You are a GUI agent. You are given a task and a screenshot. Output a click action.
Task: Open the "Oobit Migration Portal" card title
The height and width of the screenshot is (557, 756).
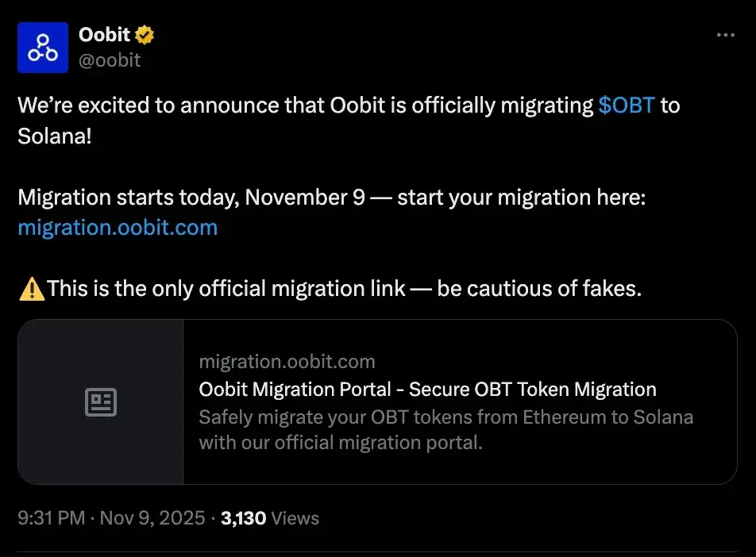click(427, 390)
